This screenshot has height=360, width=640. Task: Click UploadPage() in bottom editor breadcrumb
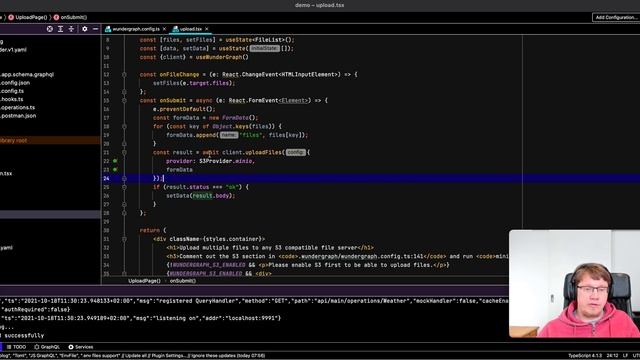pos(144,281)
